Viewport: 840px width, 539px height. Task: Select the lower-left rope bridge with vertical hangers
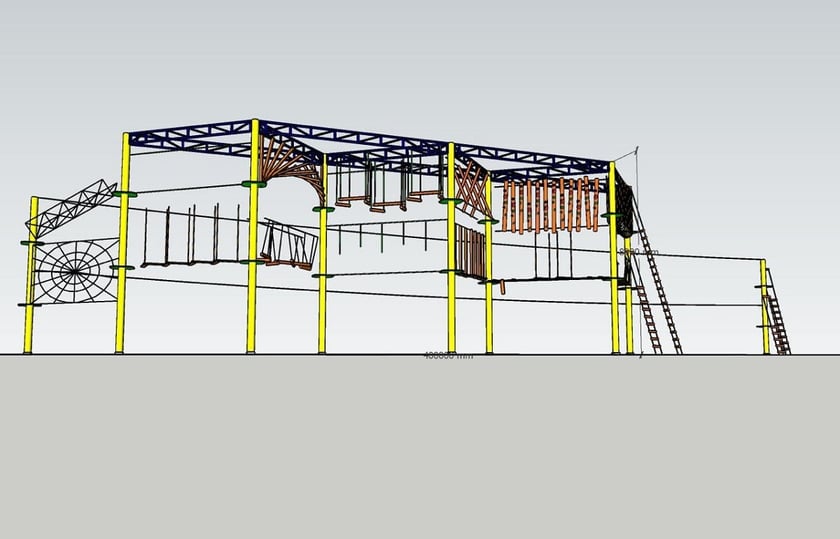pyautogui.click(x=190, y=240)
